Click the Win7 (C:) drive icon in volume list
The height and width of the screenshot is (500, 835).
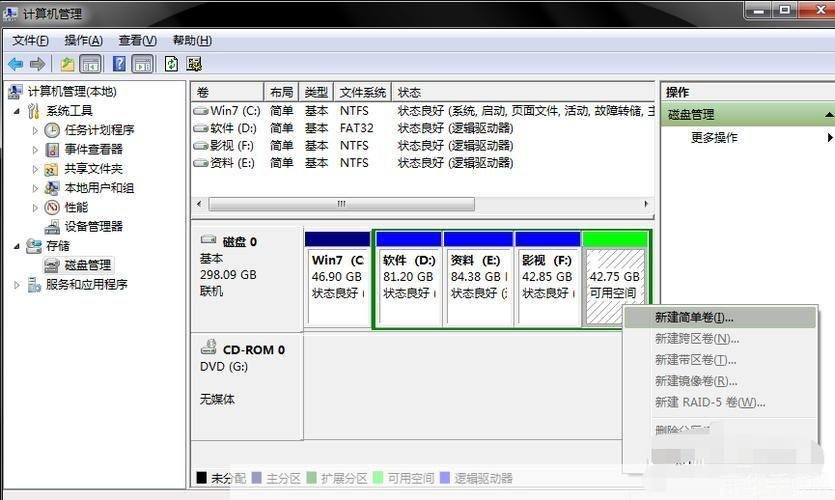click(201, 111)
